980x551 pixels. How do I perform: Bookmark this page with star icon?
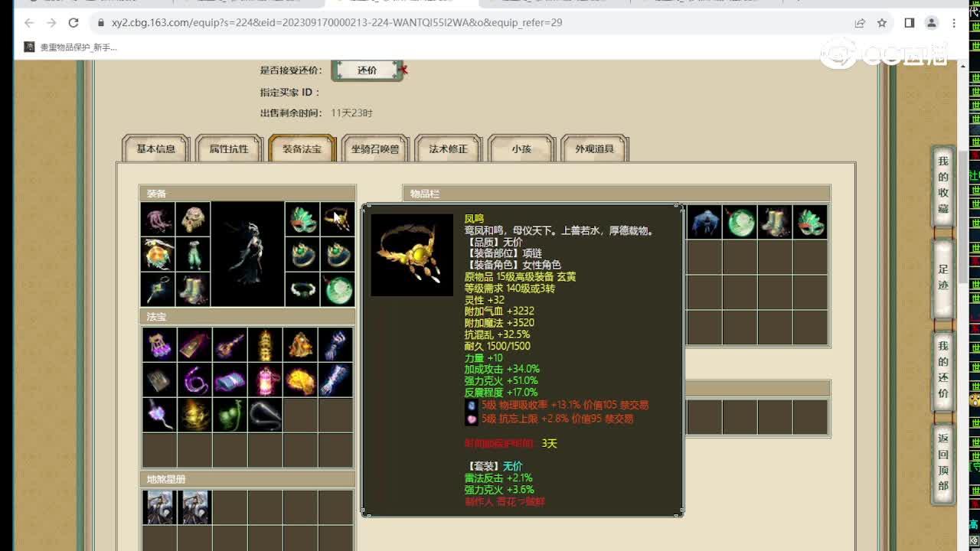[x=882, y=23]
